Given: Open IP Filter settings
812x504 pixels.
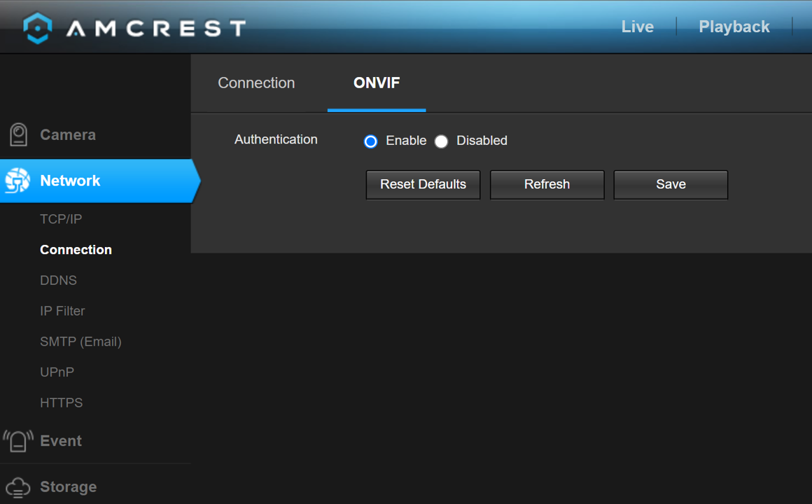Looking at the screenshot, I should click(62, 311).
